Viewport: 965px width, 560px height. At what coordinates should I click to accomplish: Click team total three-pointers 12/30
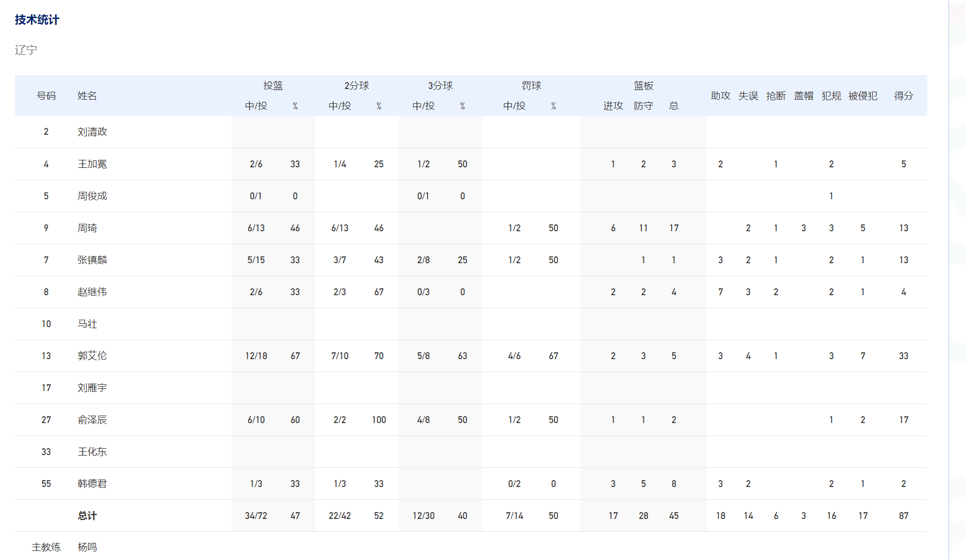pos(423,516)
